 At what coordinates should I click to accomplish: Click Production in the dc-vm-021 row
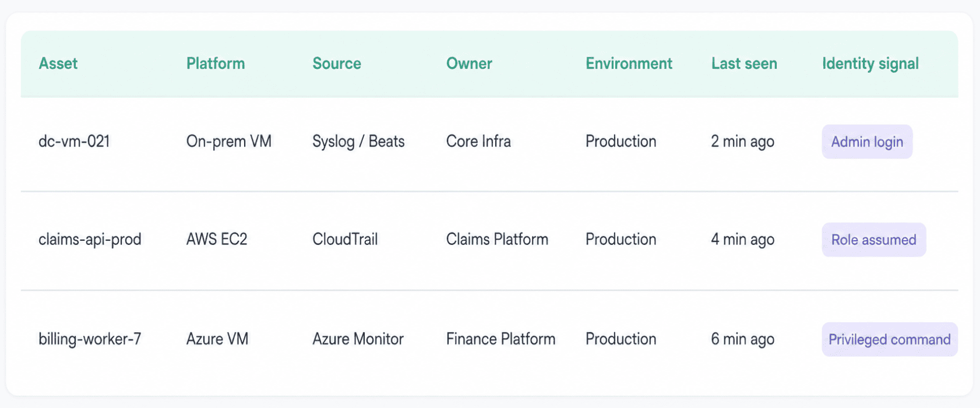pyautogui.click(x=621, y=141)
